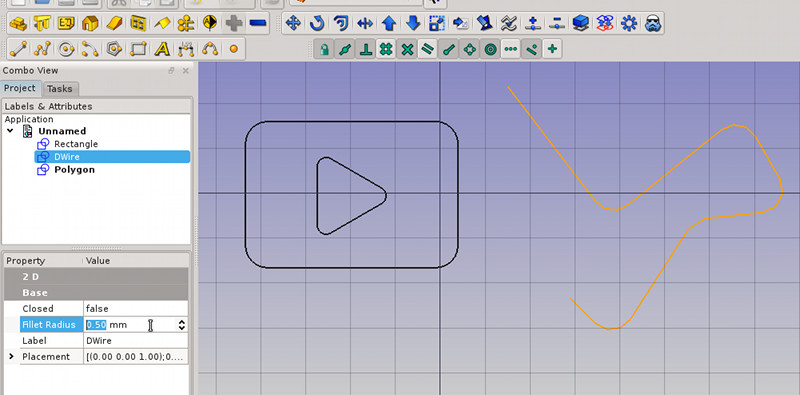800x395 pixels.
Task: Click the gray plus Add component icon
Action: [x=234, y=23]
